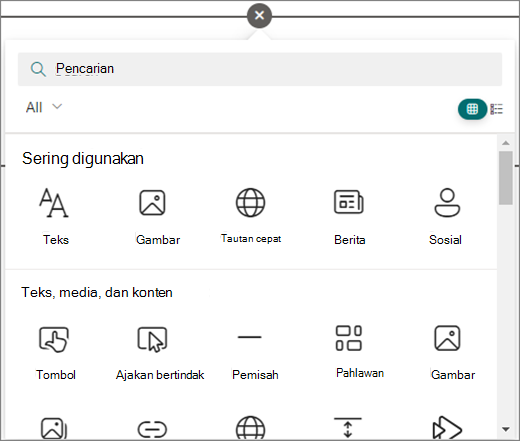Add the Ajakan bertindak web part
Image resolution: width=520 pixels, height=441 pixels.
pyautogui.click(x=160, y=353)
